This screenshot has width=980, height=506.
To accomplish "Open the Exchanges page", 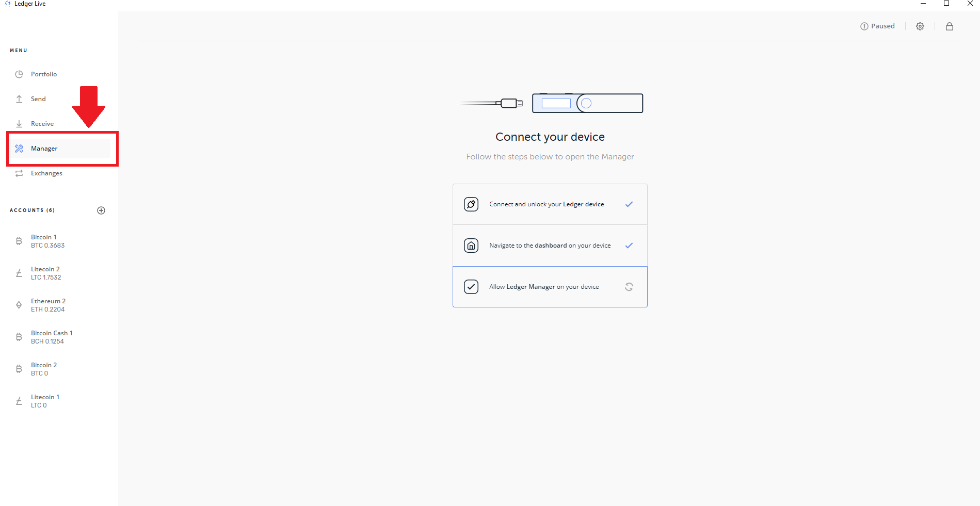I will pos(59,173).
